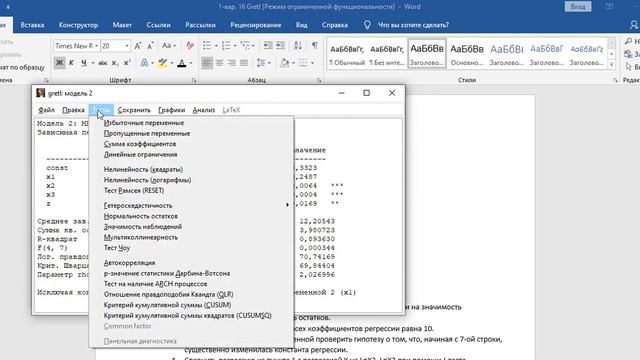Image resolution: width=640 pixels, height=360 pixels.
Task: Open the Вставка ribbon tab
Action: pos(32,25)
